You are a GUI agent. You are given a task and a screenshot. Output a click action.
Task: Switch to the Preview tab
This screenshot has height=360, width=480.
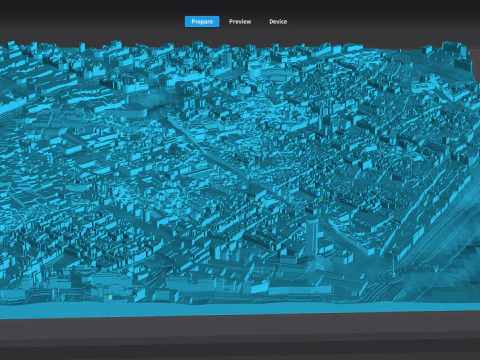[x=240, y=22]
